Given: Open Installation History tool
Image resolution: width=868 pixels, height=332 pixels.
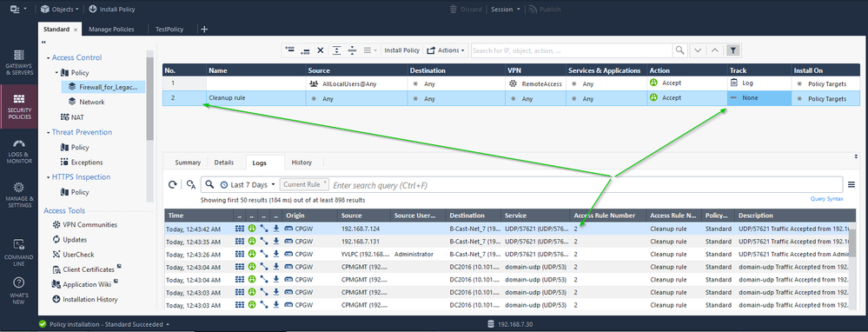Looking at the screenshot, I should coord(84,299).
